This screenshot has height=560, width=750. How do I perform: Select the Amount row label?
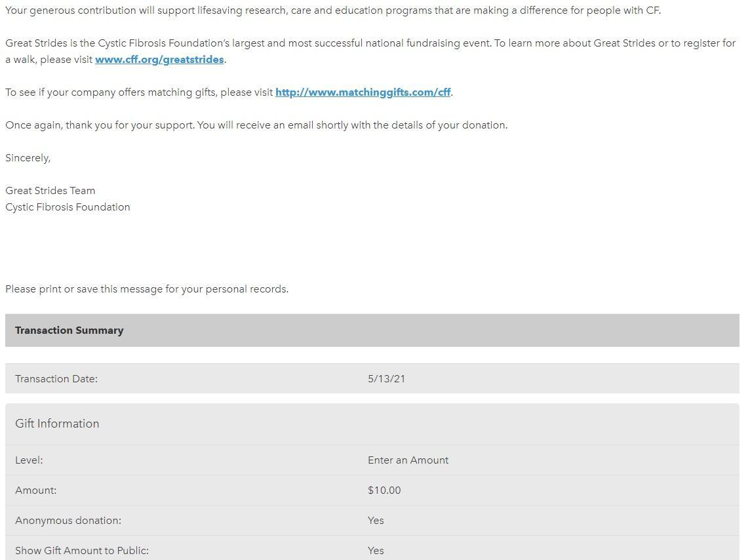[x=36, y=490]
